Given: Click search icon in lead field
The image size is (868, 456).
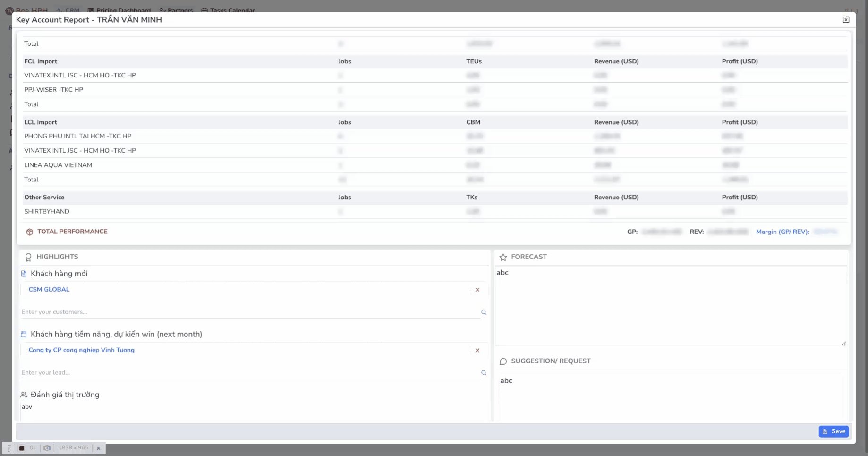Looking at the screenshot, I should pyautogui.click(x=484, y=372).
